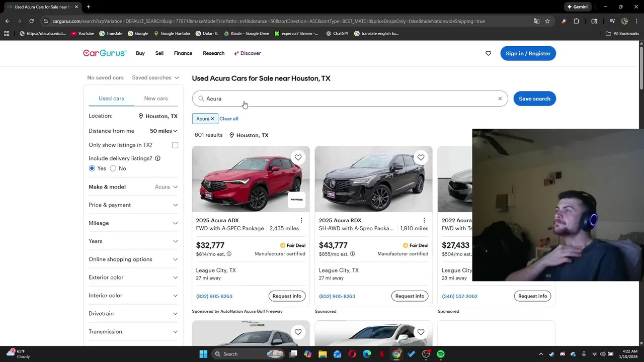Open Distance from me 50 miles dropdown
The width and height of the screenshot is (644, 362).
click(164, 131)
